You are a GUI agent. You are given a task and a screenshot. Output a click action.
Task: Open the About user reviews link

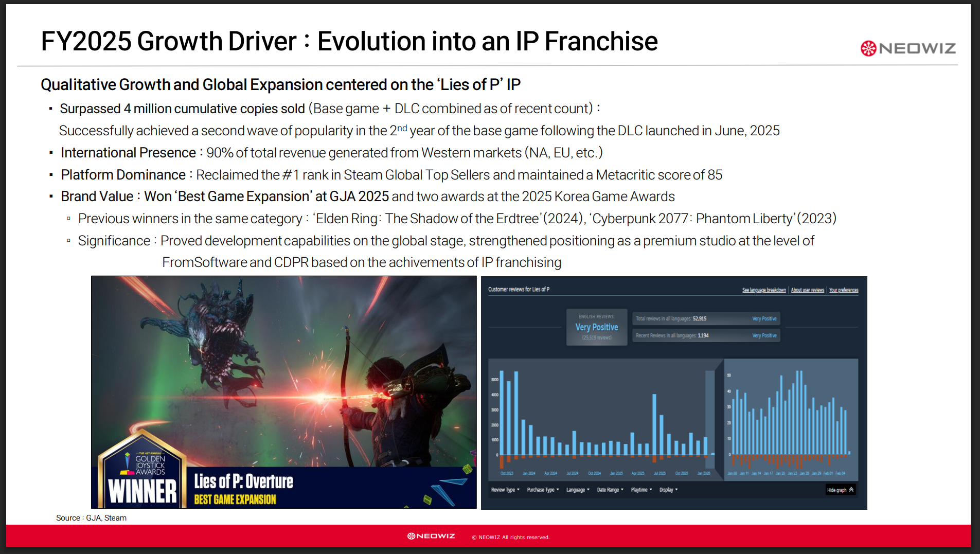(x=807, y=290)
